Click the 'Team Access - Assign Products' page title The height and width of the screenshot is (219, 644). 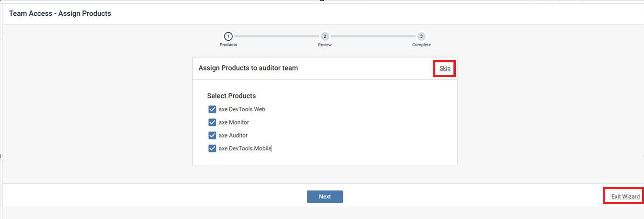[x=60, y=13]
